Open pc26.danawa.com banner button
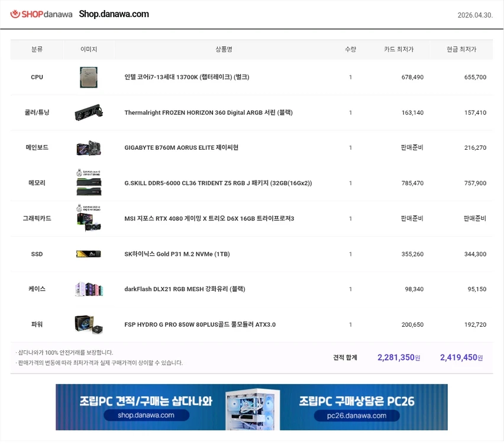This screenshot has height=444, width=504. 357,416
